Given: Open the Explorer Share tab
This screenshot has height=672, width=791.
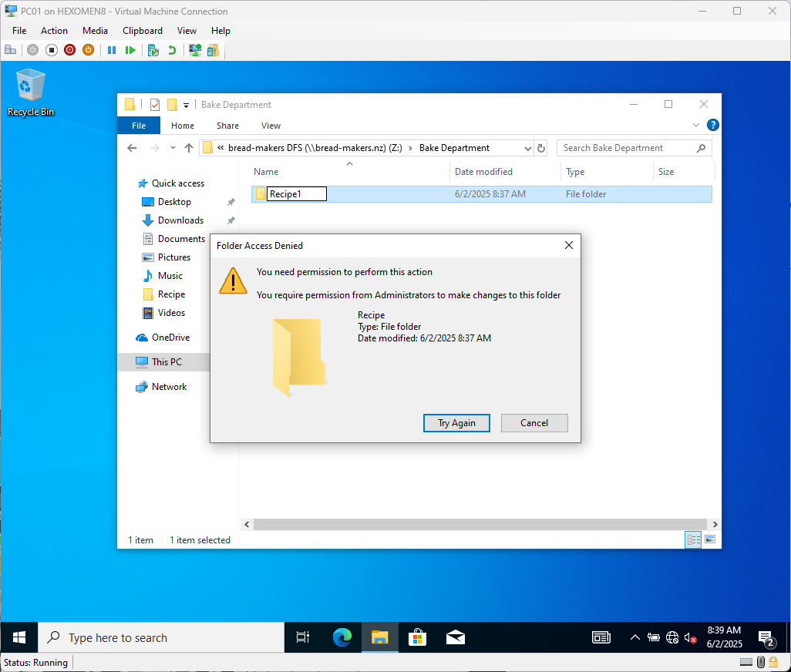Looking at the screenshot, I should pyautogui.click(x=227, y=126).
